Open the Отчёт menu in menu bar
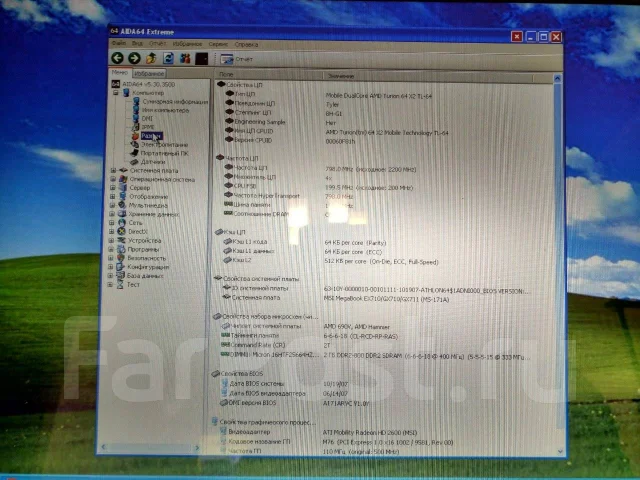The width and height of the screenshot is (640, 480). (x=157, y=43)
